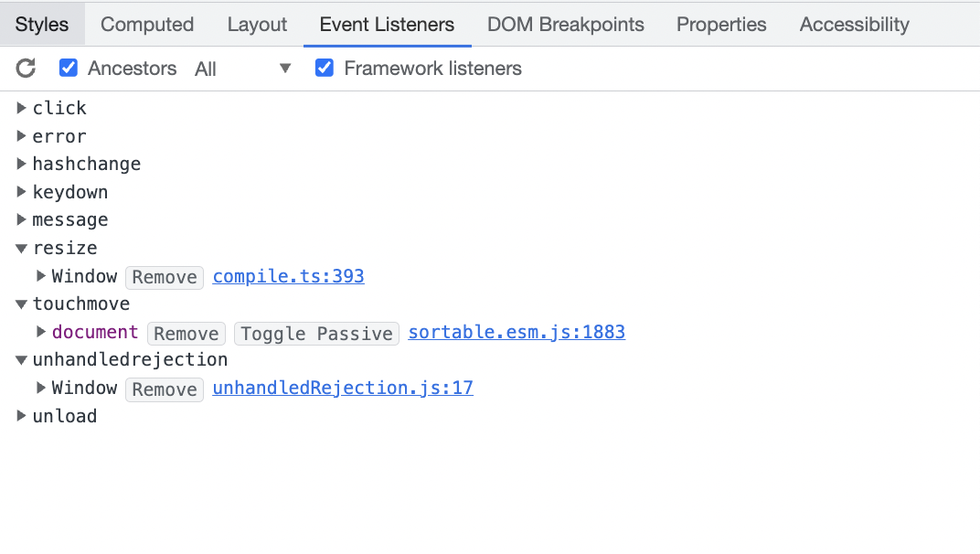This screenshot has height=554, width=980.
Task: Select the hashchange event label
Action: (x=86, y=164)
